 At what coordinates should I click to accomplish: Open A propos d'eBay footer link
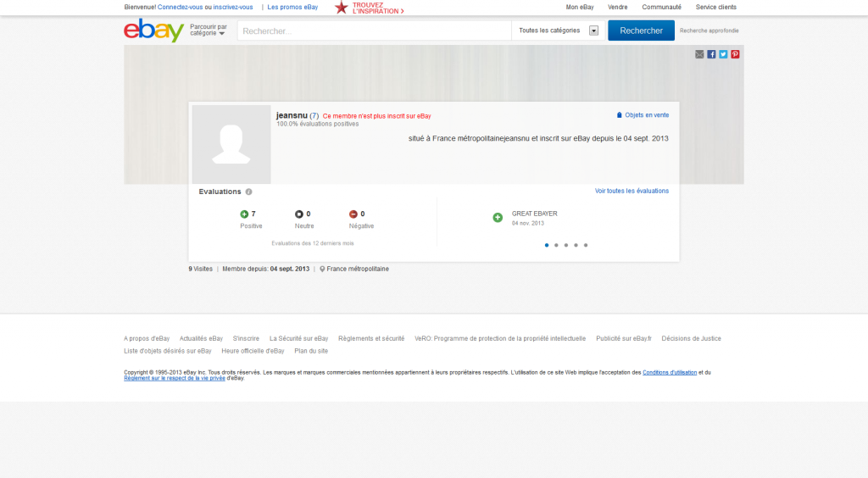147,339
